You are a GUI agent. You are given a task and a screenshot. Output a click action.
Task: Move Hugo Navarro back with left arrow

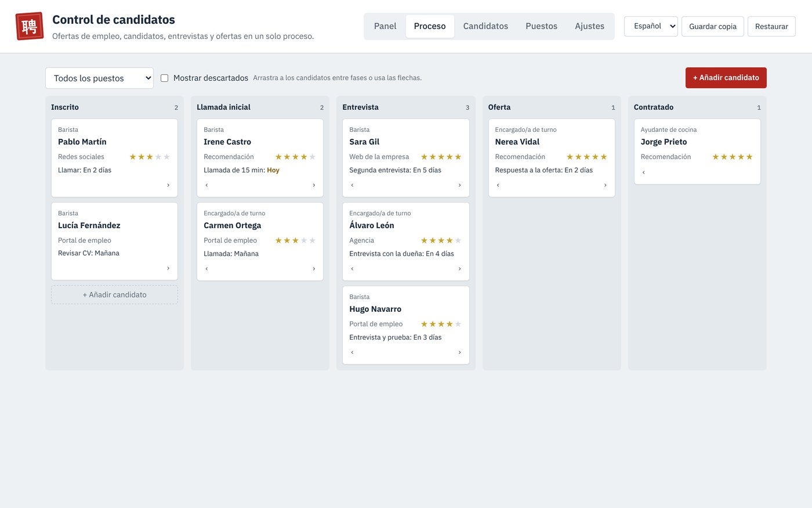352,352
